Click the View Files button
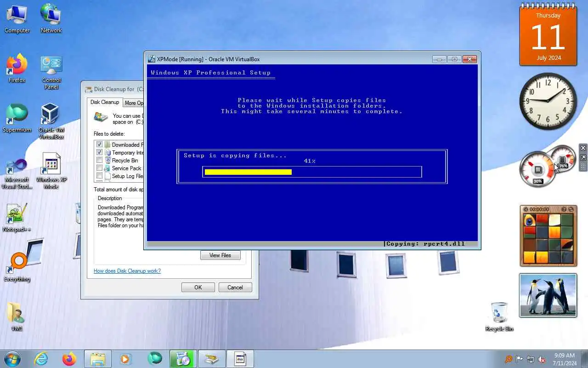588x368 pixels. coord(220,255)
